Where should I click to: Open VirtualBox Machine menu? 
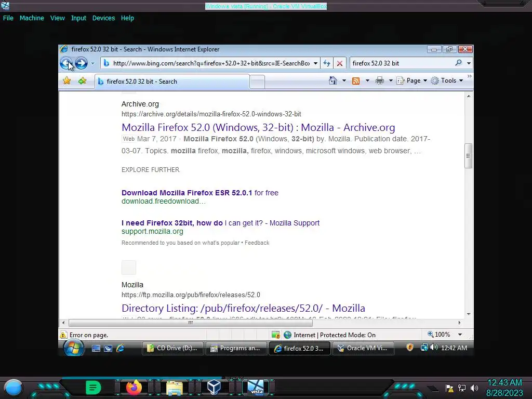point(32,18)
